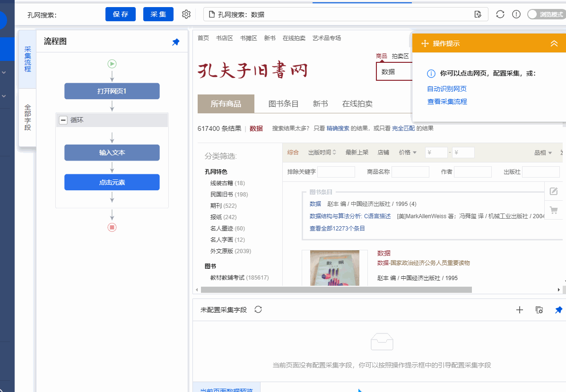The width and height of the screenshot is (566, 392).
Task: Switch to 全部字段 vertical tab
Action: 27,118
